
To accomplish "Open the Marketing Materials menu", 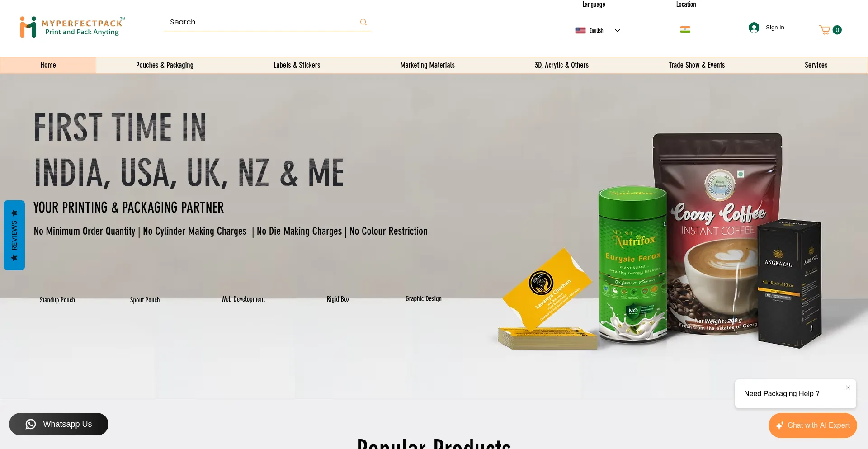I will point(427,65).
